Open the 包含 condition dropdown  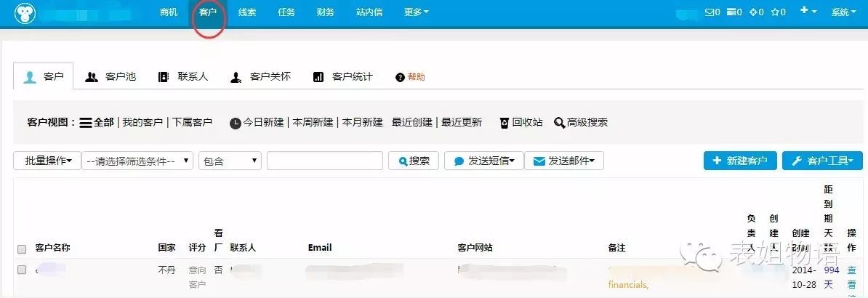coord(230,161)
